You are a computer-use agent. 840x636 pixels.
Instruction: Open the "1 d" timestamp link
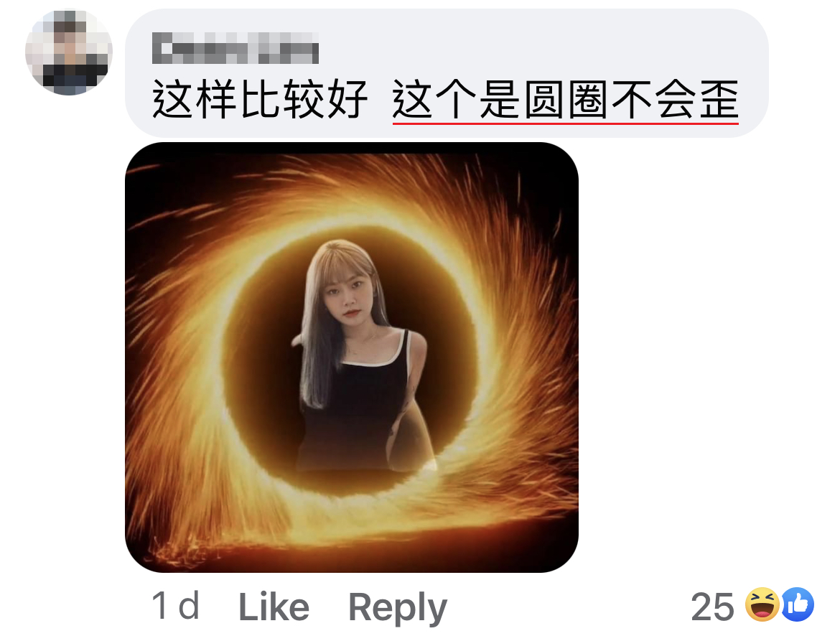[176, 606]
